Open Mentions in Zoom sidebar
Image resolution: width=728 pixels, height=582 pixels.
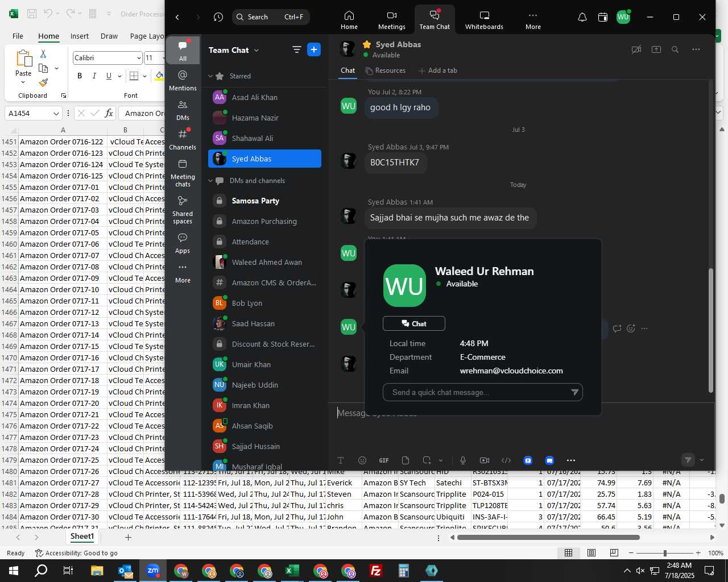point(183,80)
